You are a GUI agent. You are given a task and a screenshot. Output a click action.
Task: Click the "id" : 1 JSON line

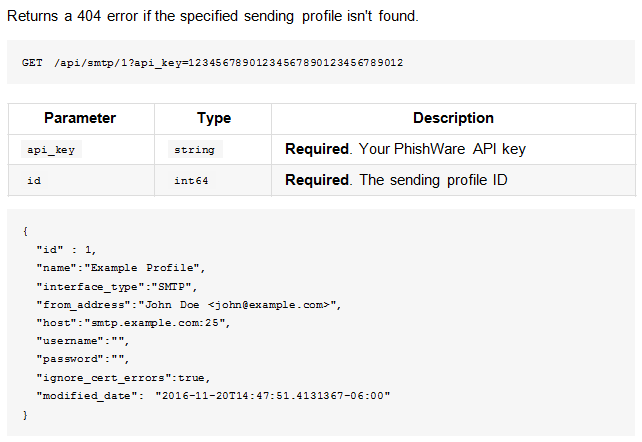pyautogui.click(x=66, y=250)
